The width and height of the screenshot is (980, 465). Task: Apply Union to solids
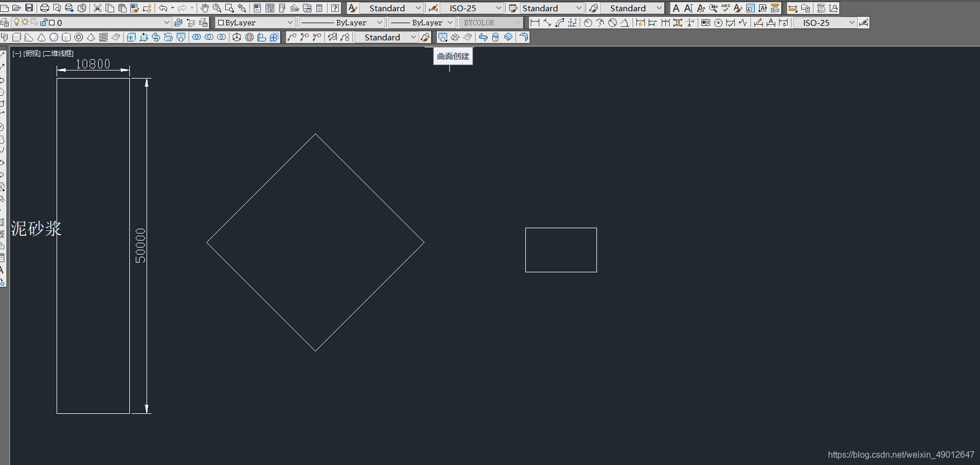point(197,37)
